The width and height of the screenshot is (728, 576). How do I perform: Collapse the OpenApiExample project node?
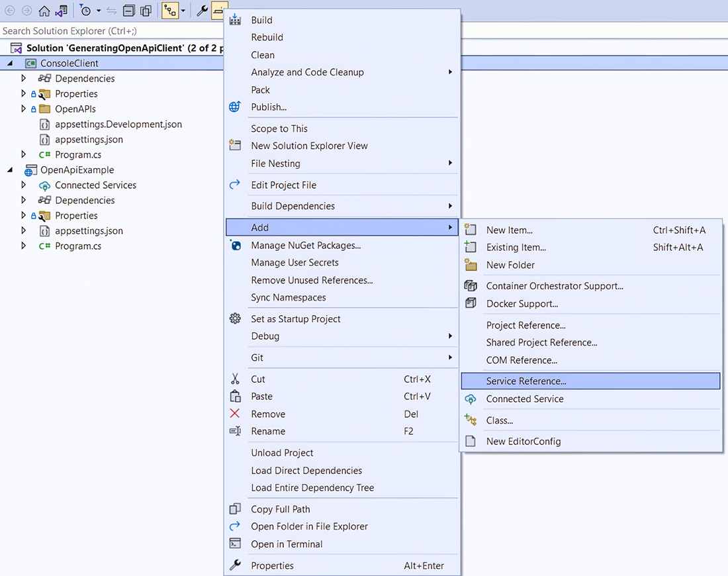tap(10, 170)
